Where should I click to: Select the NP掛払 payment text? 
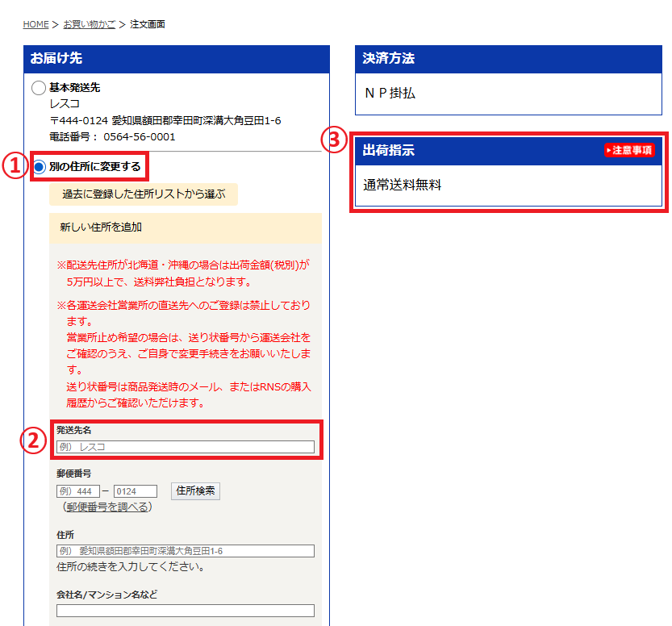click(390, 93)
